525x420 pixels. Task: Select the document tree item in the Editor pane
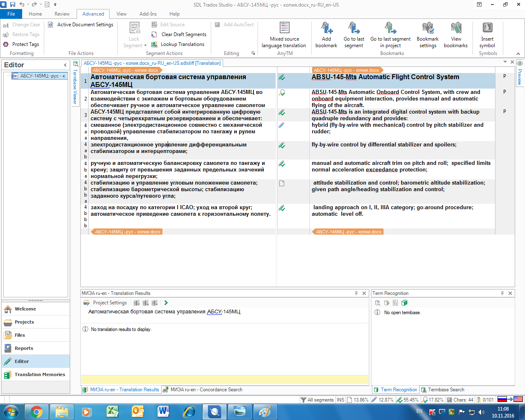tap(39, 76)
